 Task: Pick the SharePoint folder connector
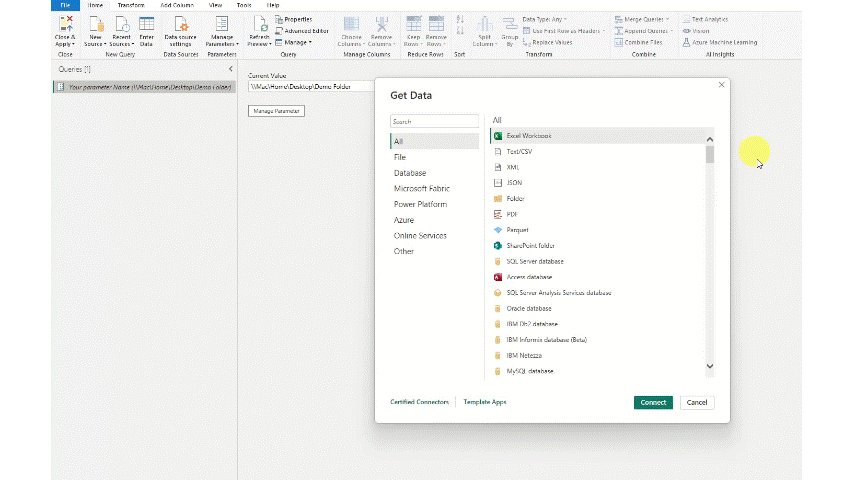[529, 245]
